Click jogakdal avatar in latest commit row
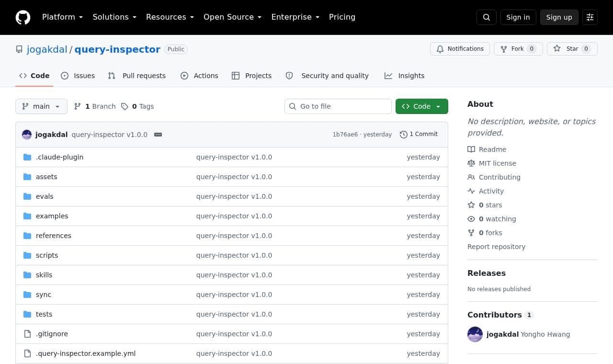The height and width of the screenshot is (364, 613). coord(27,135)
